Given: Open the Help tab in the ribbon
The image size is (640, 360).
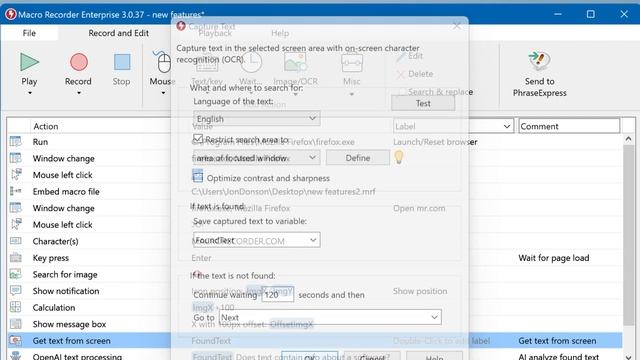Looking at the screenshot, I should click(280, 33).
